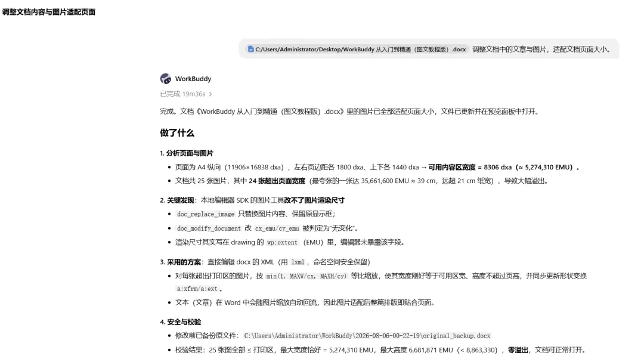Click the cx_emu/cy_emu code snippet
The width and height of the screenshot is (644, 362).
click(277, 228)
